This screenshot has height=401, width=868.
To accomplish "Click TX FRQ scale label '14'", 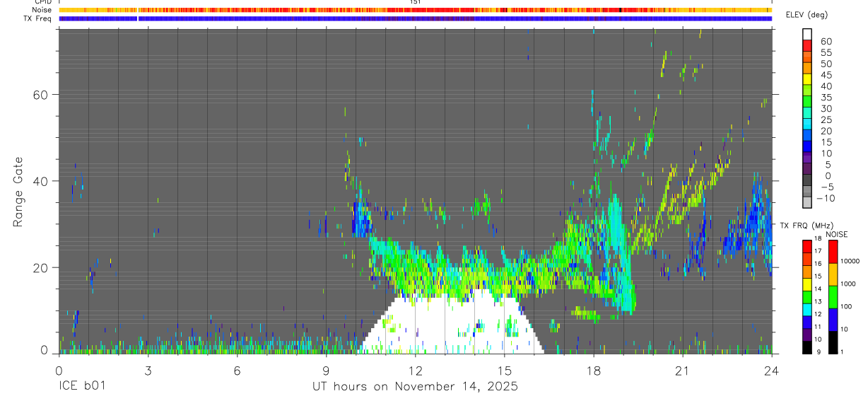I will click(x=819, y=289).
